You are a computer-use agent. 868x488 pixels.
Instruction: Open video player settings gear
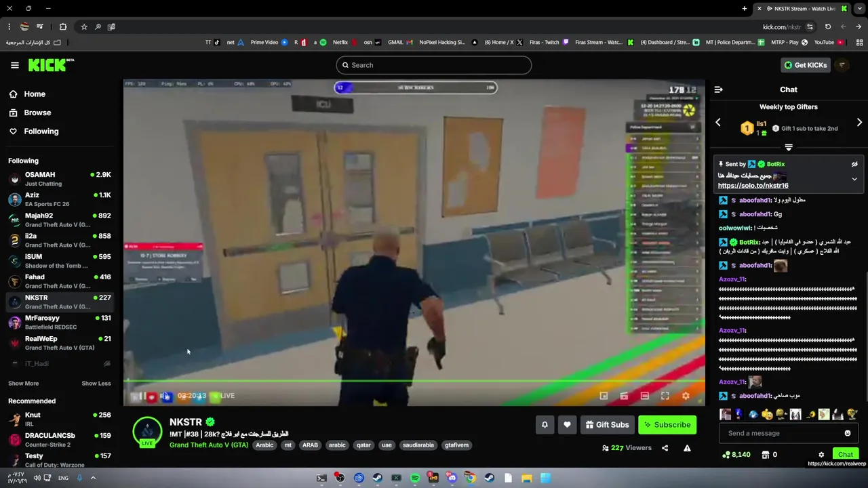[686, 396]
